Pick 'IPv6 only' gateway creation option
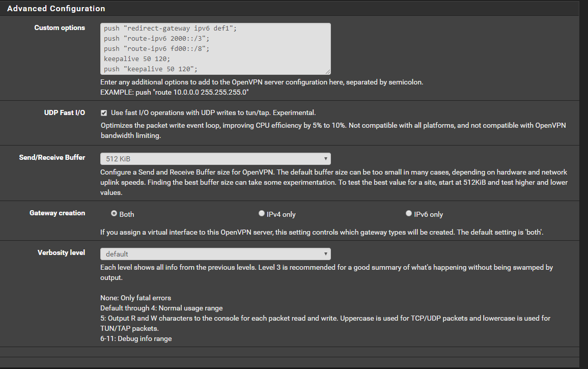The width and height of the screenshot is (588, 369). [409, 214]
